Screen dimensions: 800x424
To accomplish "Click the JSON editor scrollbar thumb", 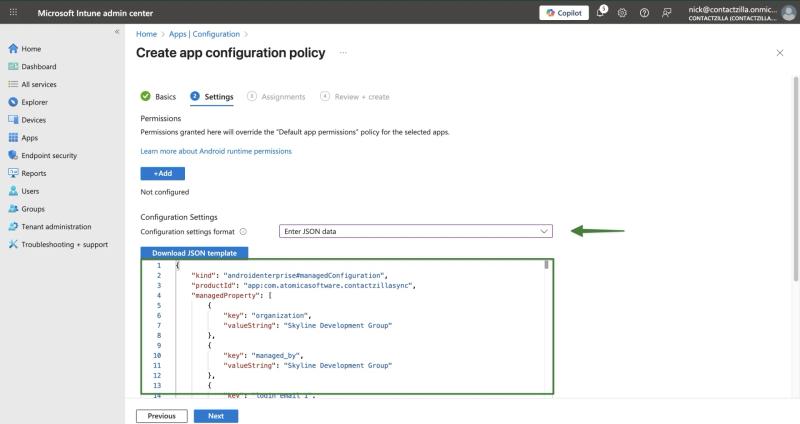I will 546,264.
